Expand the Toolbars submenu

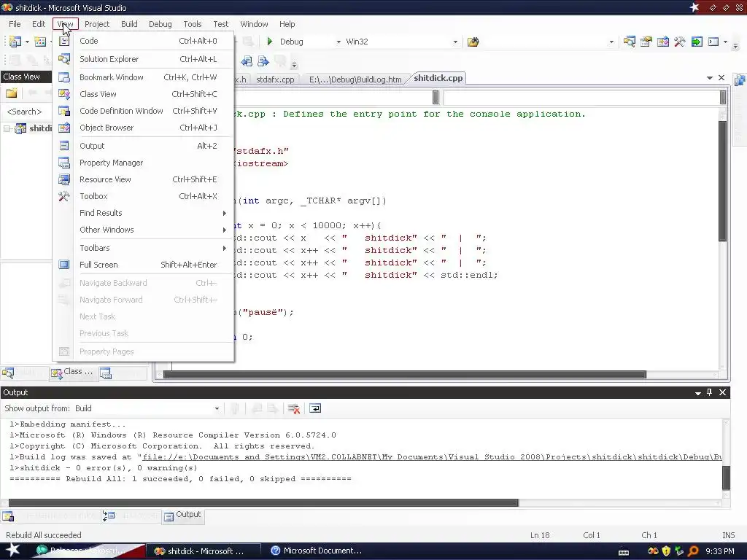tap(144, 248)
